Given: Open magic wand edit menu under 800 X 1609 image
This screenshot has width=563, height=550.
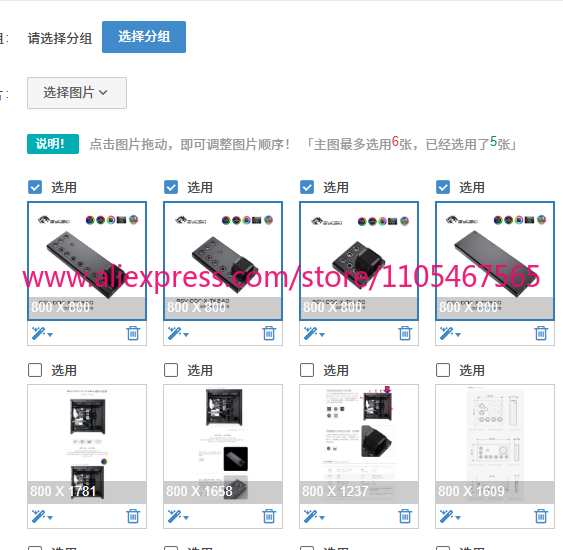Looking at the screenshot, I should coord(450,516).
